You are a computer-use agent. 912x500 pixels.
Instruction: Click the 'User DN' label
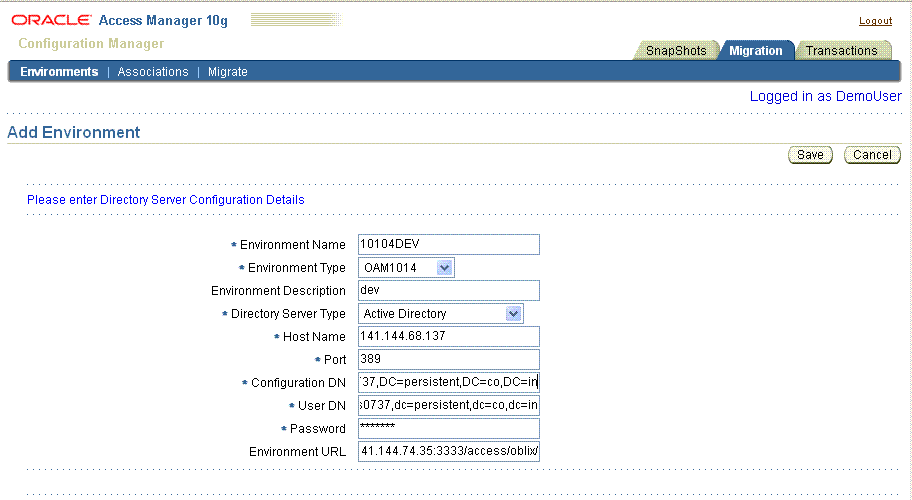tap(322, 406)
